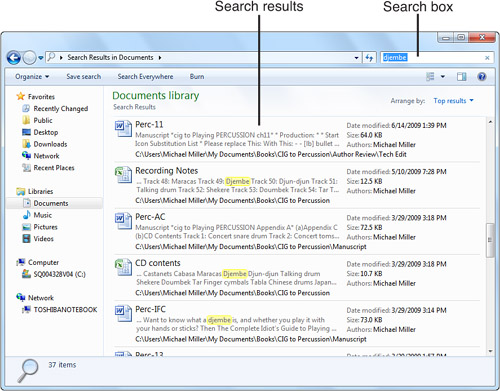Open the Arrange by Top results dropdown
The image size is (500, 391).
click(x=453, y=101)
